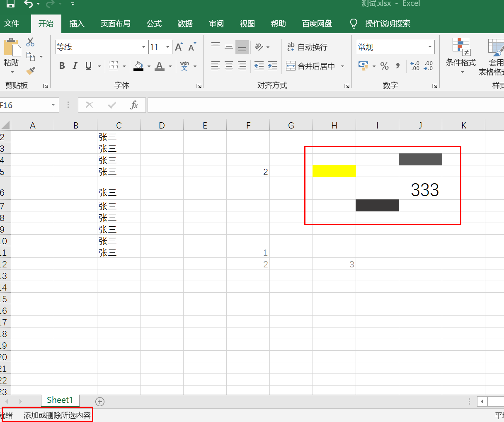Open the 百度网盘 tab
This screenshot has width=504, height=422.
point(317,24)
